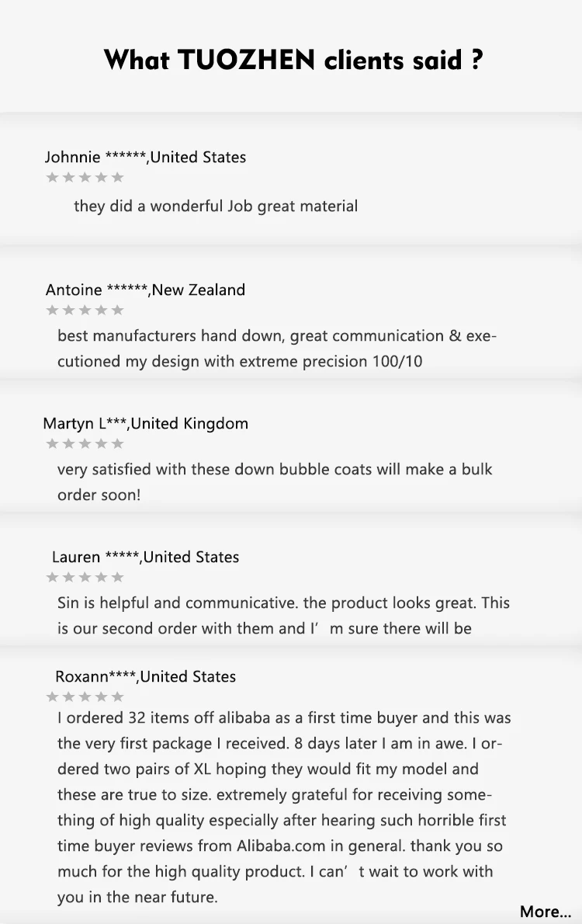Click the fifth star in Roxann's rating

click(117, 696)
